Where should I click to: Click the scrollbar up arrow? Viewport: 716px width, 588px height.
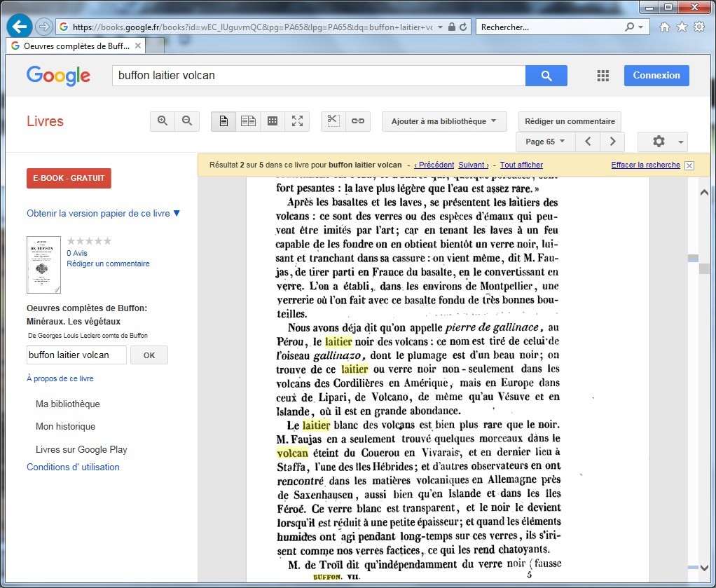click(x=703, y=193)
